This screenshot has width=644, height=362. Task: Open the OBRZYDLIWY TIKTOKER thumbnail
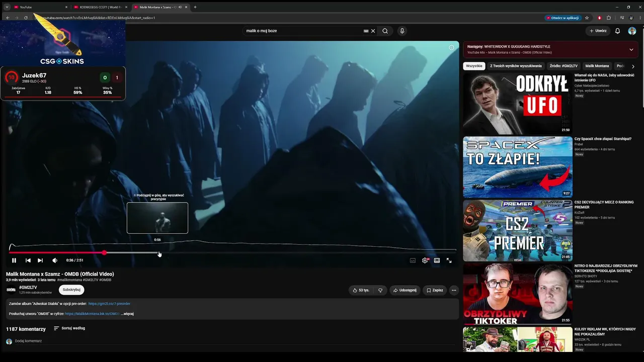point(518,294)
